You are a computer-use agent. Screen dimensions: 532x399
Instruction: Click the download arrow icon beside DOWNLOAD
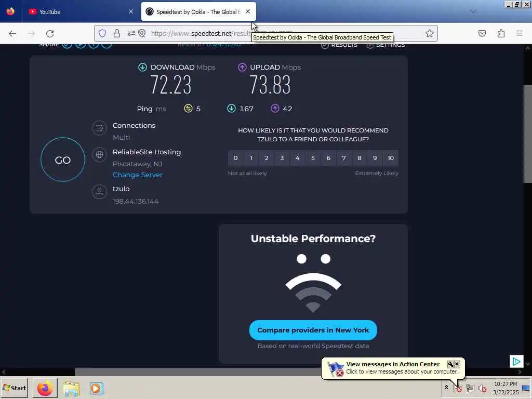142,67
